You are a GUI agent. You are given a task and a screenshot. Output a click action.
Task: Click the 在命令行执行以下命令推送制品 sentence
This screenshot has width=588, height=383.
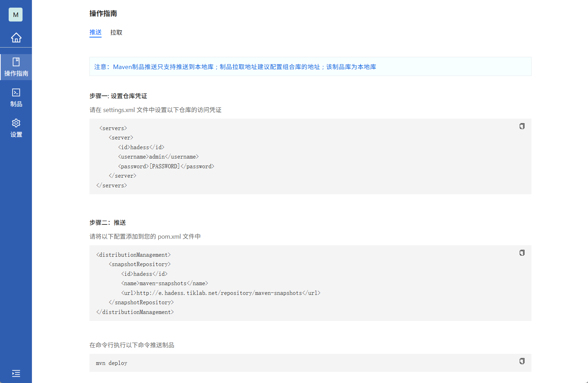tap(132, 345)
